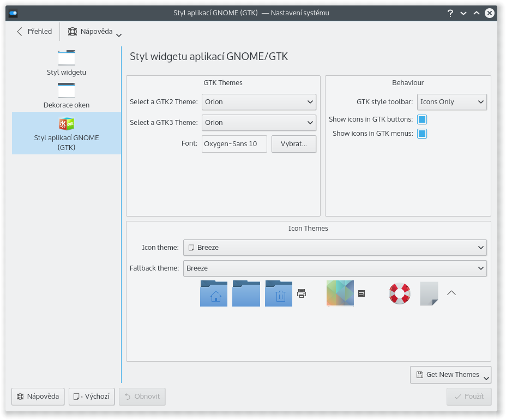Click the trash folder preview icon

point(279,293)
